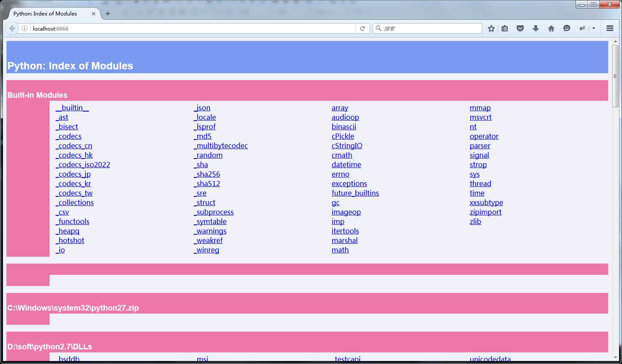Click the search magnifier icon
This screenshot has height=364, width=622.
pyautogui.click(x=378, y=28)
